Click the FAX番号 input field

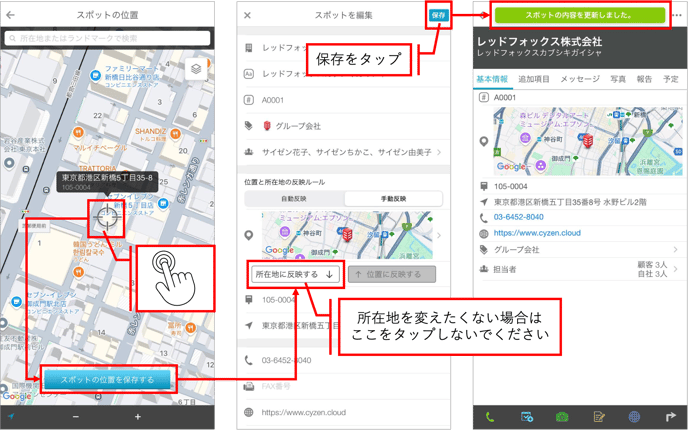pyautogui.click(x=346, y=387)
